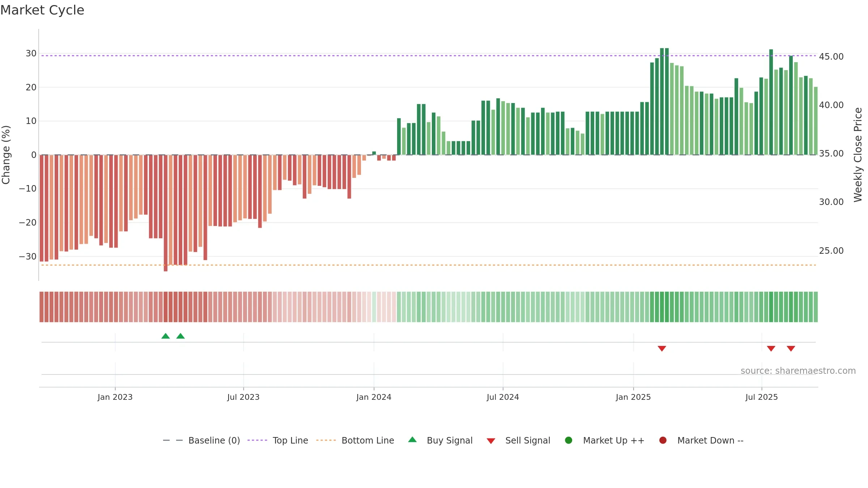Click the last red sell signal triangle
The width and height of the screenshot is (868, 488).
pyautogui.click(x=791, y=348)
